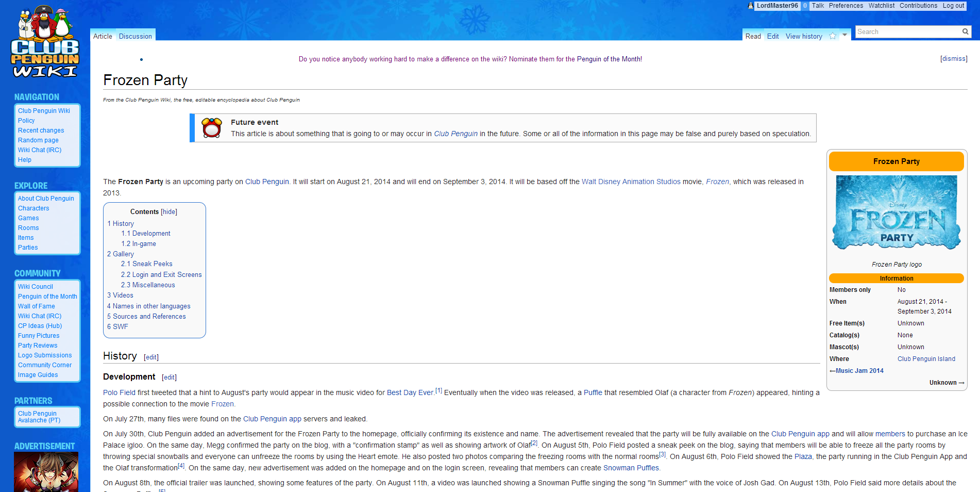Viewport: 980px width, 492px height.
Task: Select the Read tab
Action: coord(753,36)
